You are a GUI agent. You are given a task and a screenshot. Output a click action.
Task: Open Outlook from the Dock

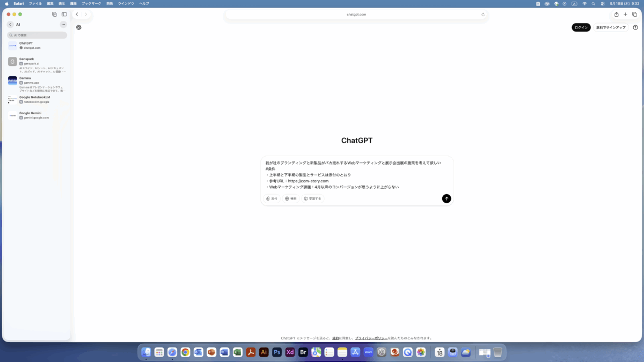pos(198,352)
